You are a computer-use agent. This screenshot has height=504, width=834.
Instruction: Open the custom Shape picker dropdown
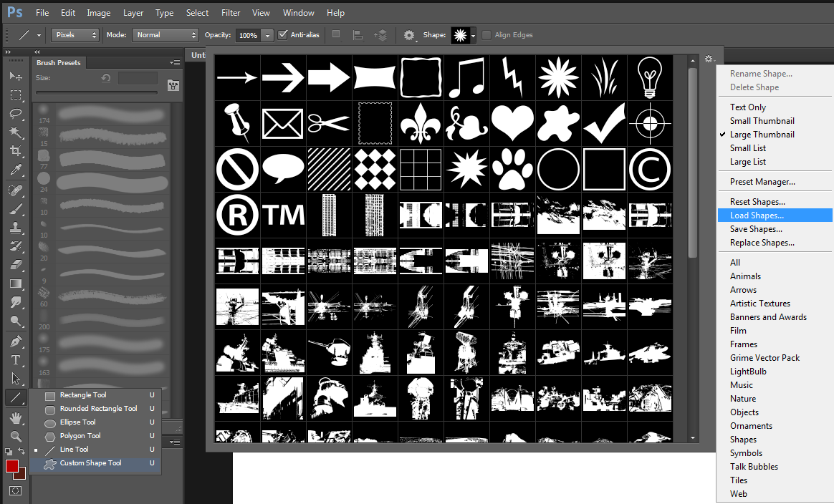click(x=471, y=34)
